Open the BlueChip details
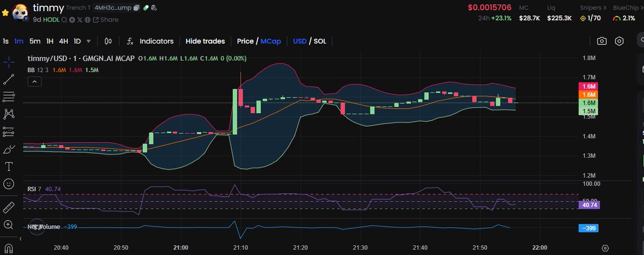This screenshot has height=255, width=644. coord(629,8)
